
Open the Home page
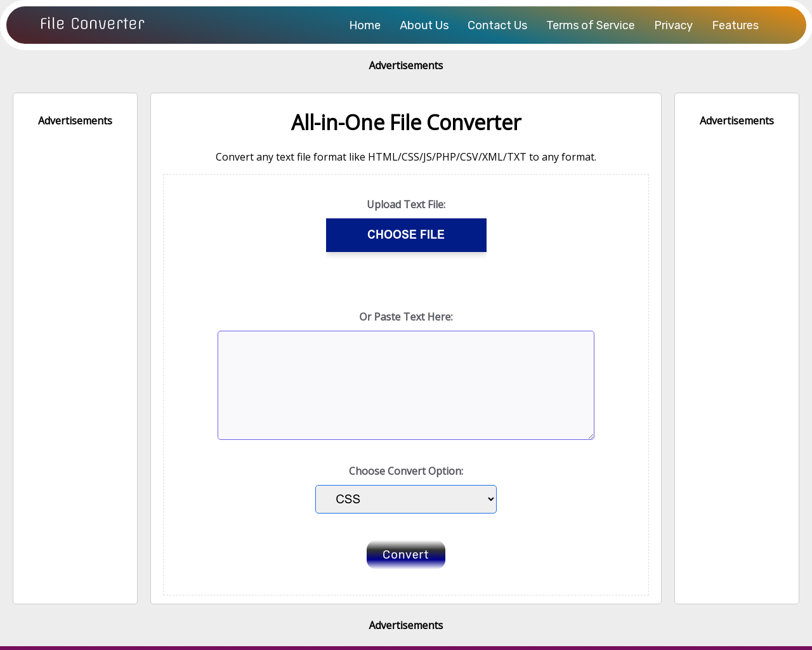tap(365, 25)
